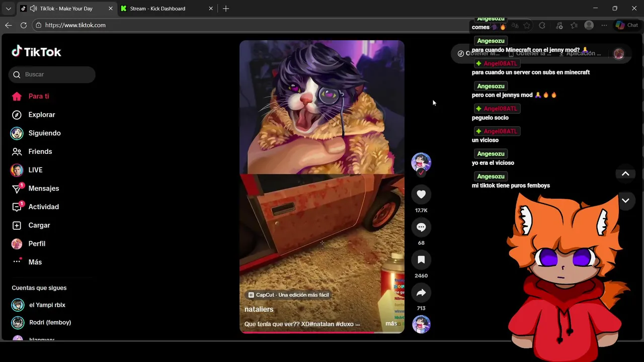Open the browser tab list dropdown
This screenshot has width=644, height=362.
8,9
